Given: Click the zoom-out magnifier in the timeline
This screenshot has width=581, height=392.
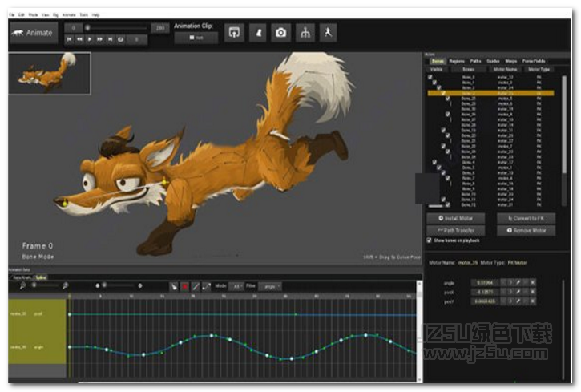Looking at the screenshot, I should tap(22, 285).
